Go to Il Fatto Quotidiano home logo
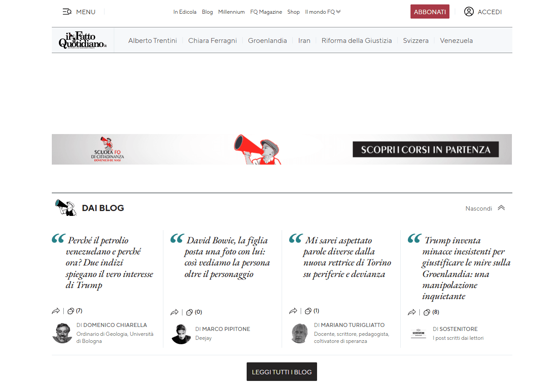 (x=83, y=40)
